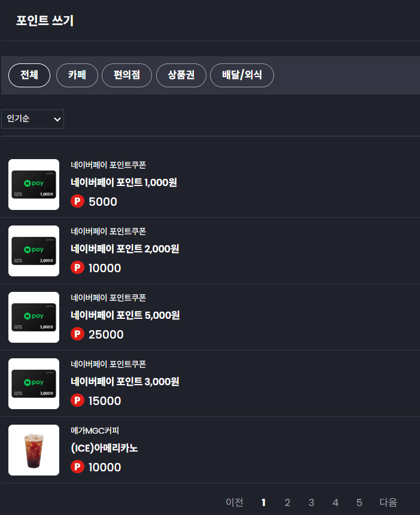Click the 5000 point price
420x515 pixels.
pos(103,202)
